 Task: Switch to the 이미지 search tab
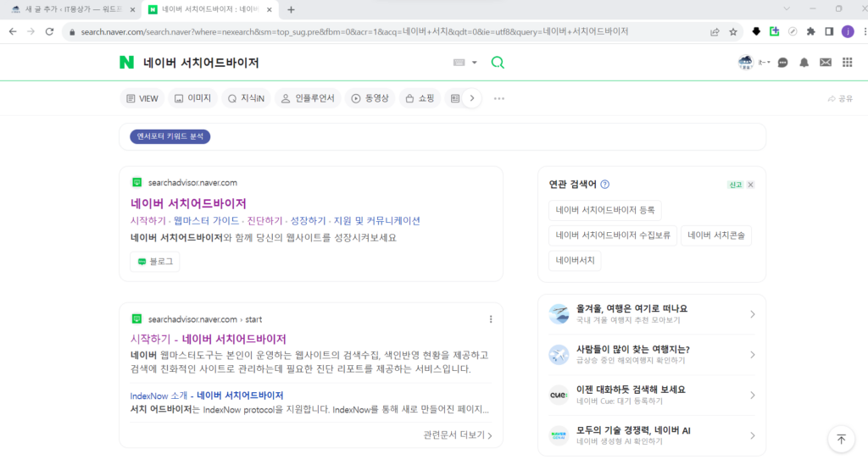pyautogui.click(x=192, y=98)
